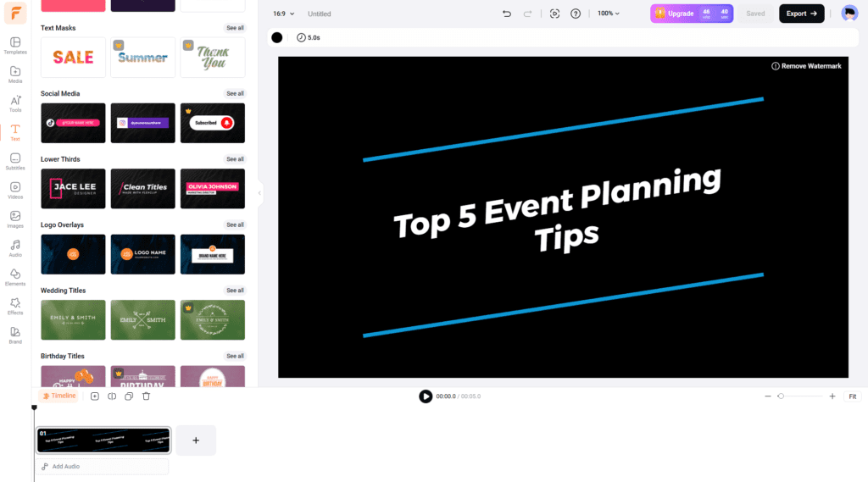The width and height of the screenshot is (868, 482).
Task: Open the Audio sidebar panel
Action: [x=15, y=248]
